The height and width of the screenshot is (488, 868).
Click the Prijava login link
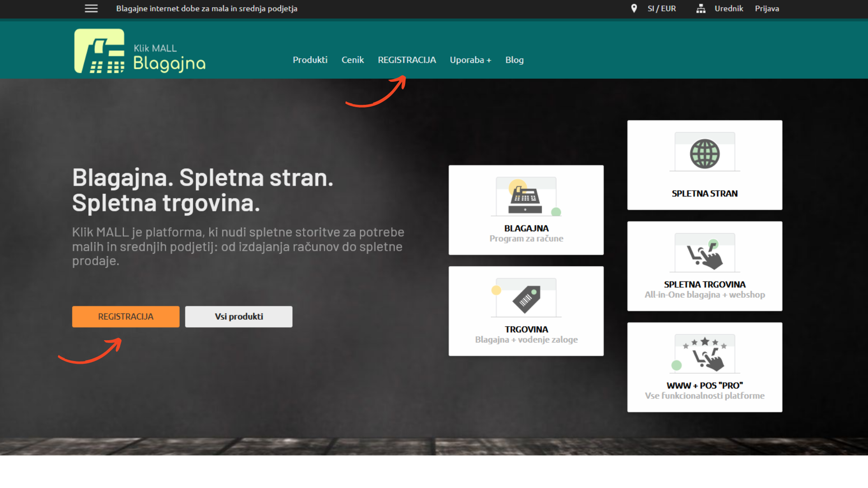pyautogui.click(x=767, y=9)
